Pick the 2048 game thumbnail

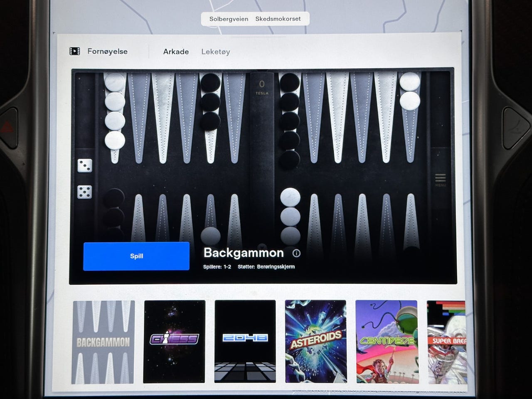(245, 341)
